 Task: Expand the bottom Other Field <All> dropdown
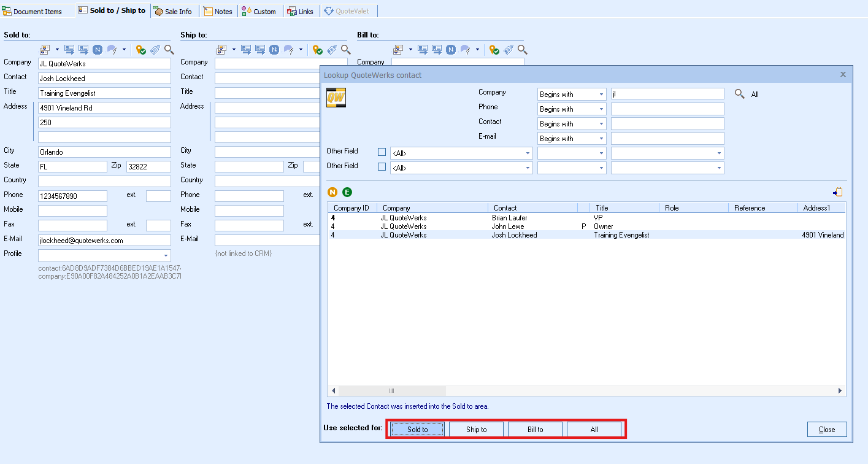pyautogui.click(x=461, y=168)
